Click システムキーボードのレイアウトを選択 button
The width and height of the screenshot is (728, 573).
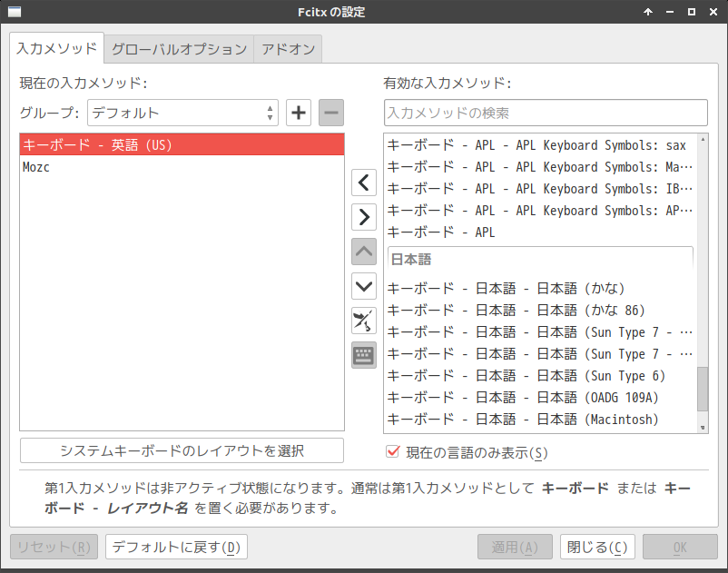pyautogui.click(x=182, y=450)
